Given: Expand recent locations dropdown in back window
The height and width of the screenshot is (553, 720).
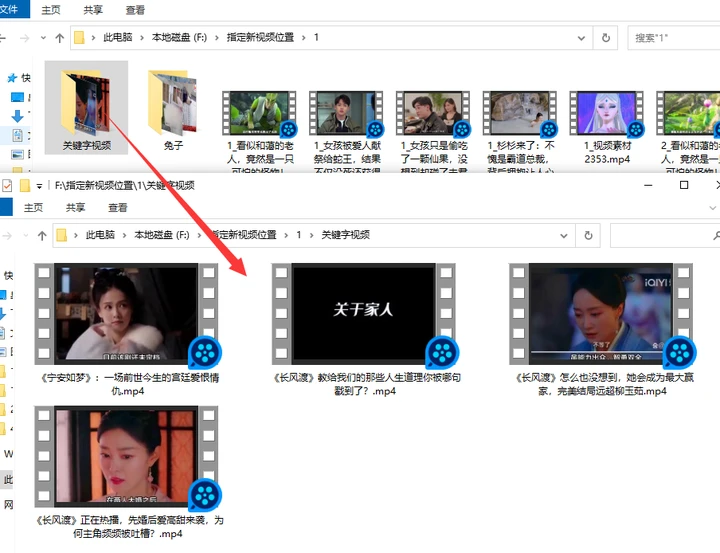Looking at the screenshot, I should (43, 38).
